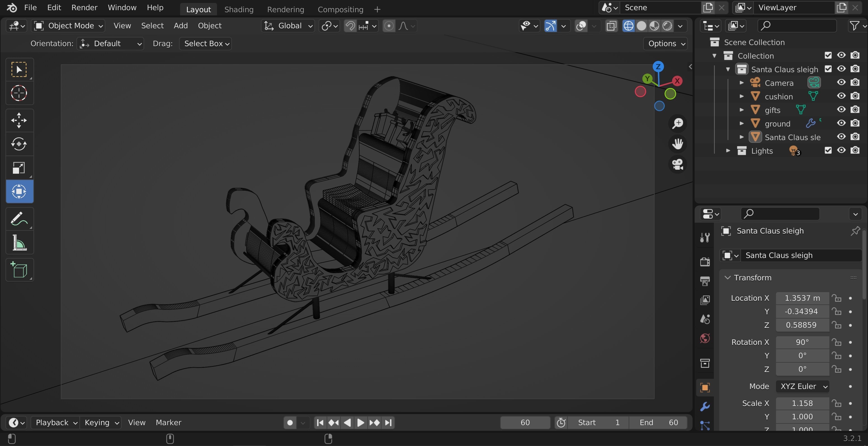Open the Object properties tab
The width and height of the screenshot is (868, 446).
pyautogui.click(x=705, y=387)
